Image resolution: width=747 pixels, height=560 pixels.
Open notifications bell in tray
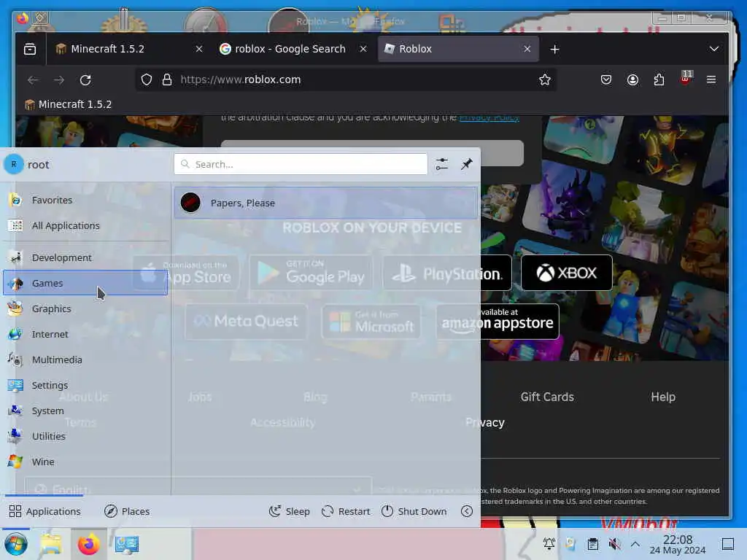[549, 544]
